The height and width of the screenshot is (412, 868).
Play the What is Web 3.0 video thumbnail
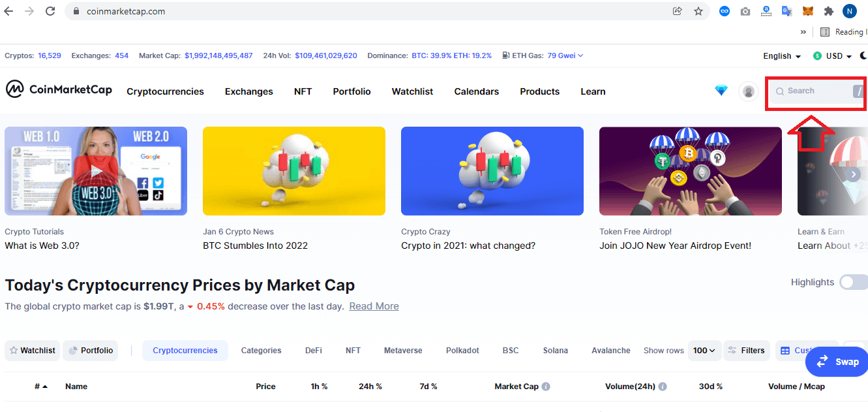[96, 171]
